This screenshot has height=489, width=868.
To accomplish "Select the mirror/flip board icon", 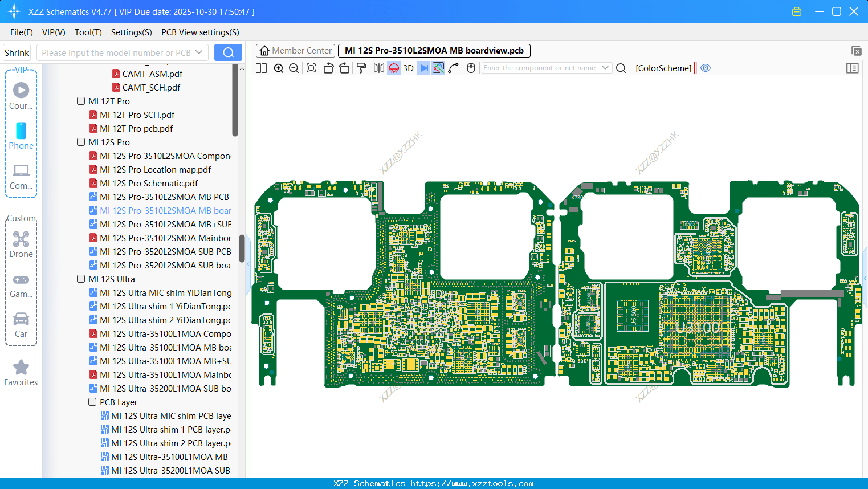I will coord(378,68).
